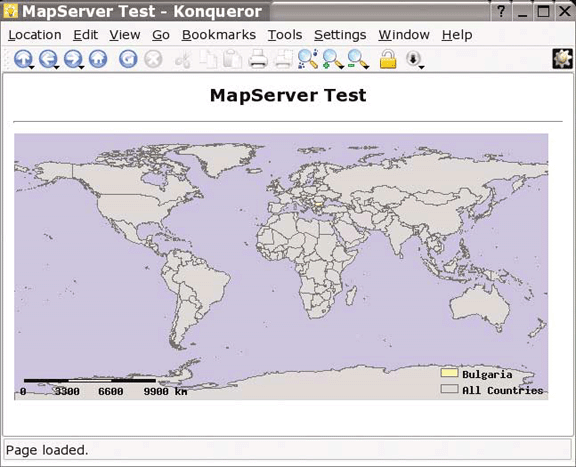576x467 pixels.
Task: Open the Tools menu
Action: click(285, 35)
